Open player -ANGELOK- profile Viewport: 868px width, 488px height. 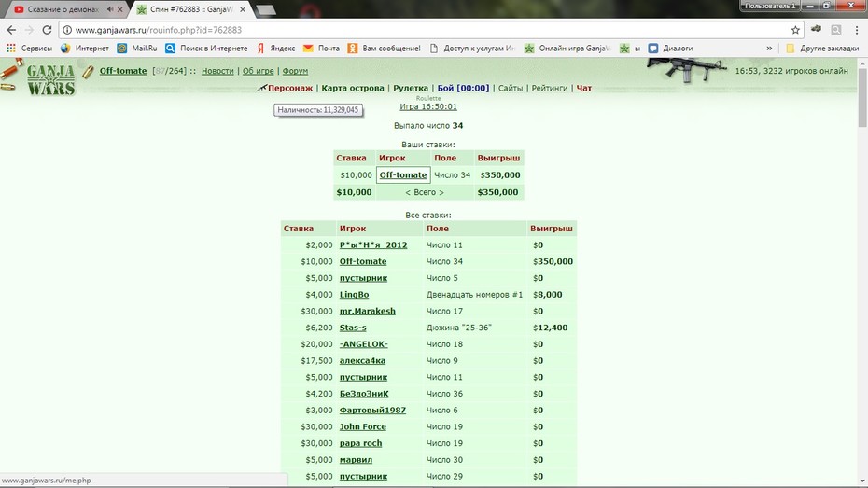tap(364, 344)
